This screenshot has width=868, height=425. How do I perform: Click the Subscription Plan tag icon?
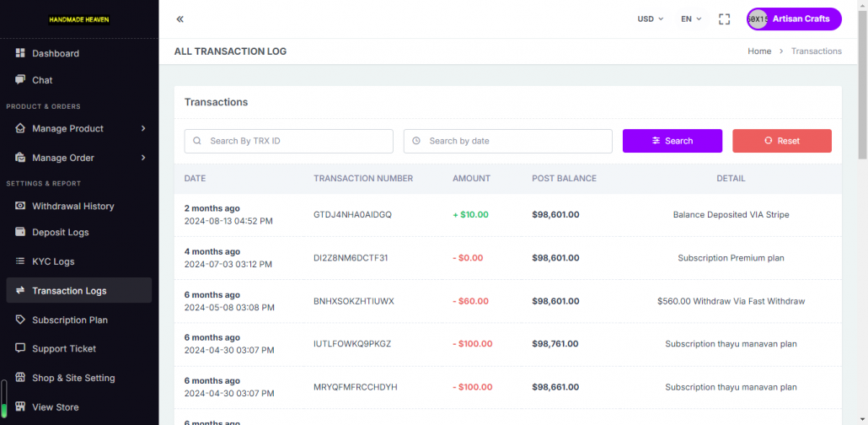coord(20,320)
